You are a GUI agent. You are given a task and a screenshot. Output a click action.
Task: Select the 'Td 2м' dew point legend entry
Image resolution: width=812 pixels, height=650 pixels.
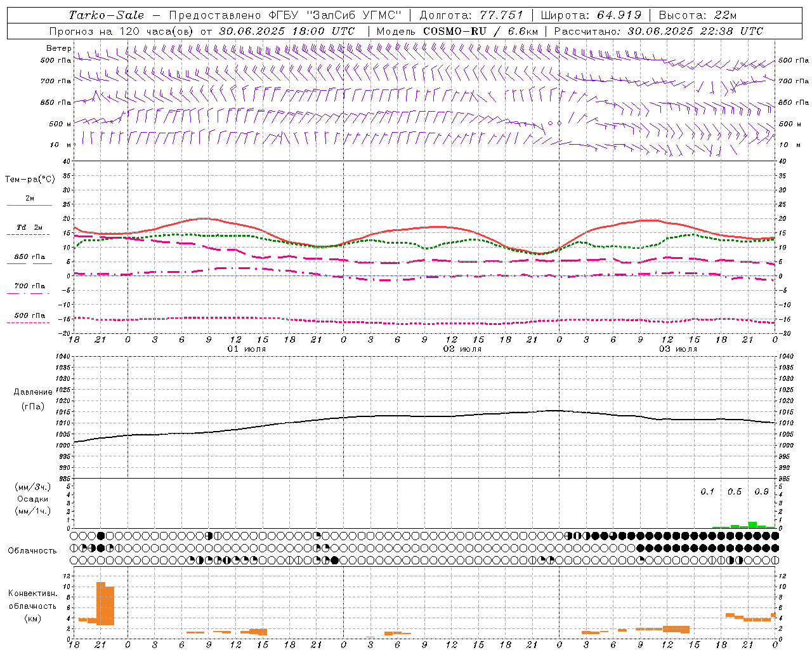pyautogui.click(x=29, y=227)
